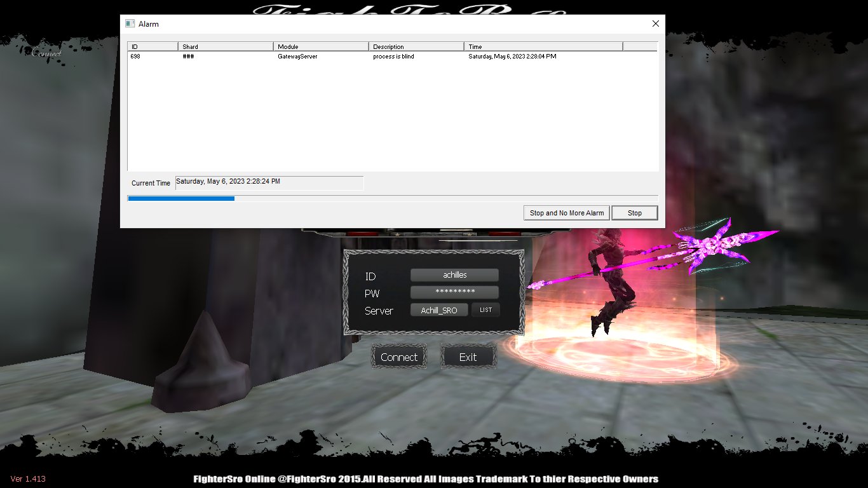Click the PW password field
Viewport: 868px width, 488px height.
click(454, 292)
